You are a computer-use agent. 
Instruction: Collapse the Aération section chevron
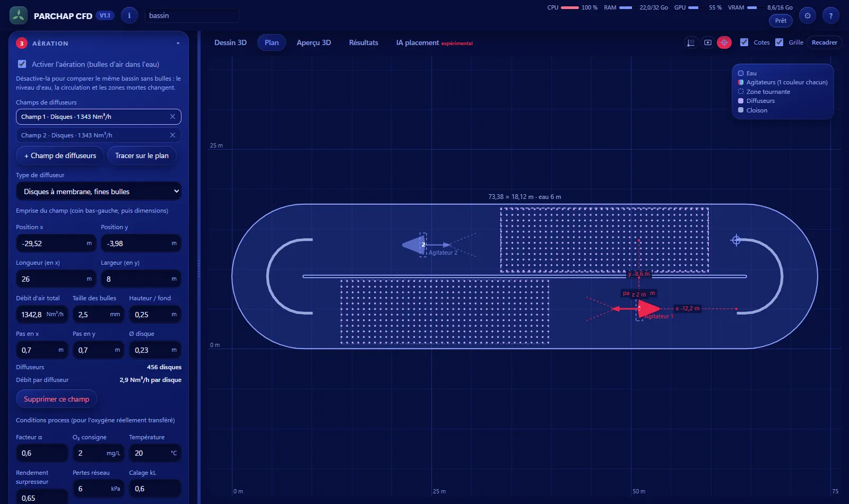[178, 44]
